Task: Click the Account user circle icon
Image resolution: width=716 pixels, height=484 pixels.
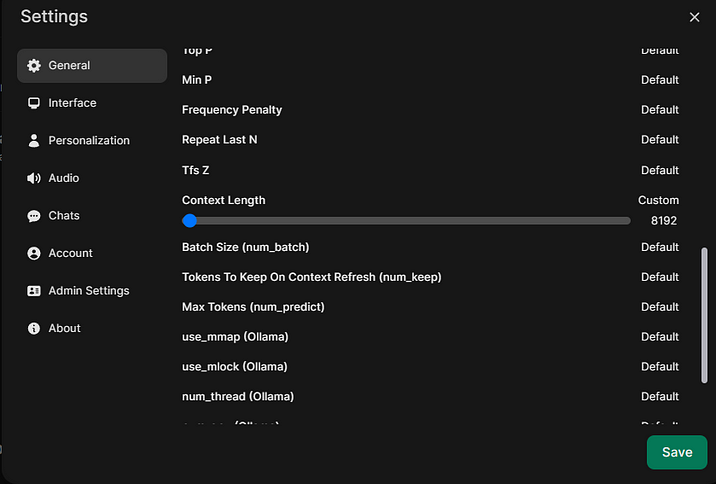Action: tap(34, 253)
